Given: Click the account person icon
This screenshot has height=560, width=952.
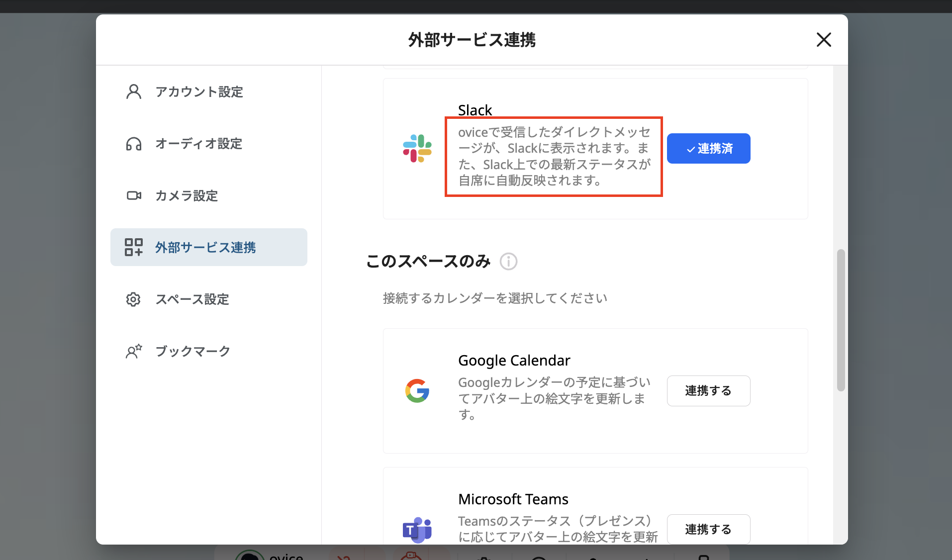Looking at the screenshot, I should coord(134,92).
